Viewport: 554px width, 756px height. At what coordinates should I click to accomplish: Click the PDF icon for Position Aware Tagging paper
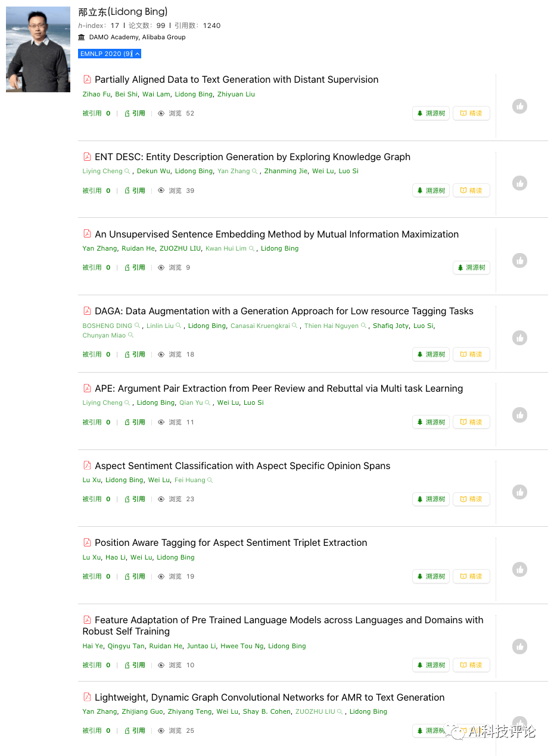pyautogui.click(x=87, y=542)
